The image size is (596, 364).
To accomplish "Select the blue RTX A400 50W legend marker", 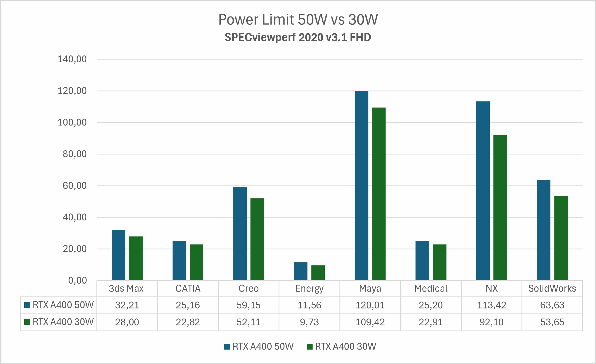I will point(227,346).
